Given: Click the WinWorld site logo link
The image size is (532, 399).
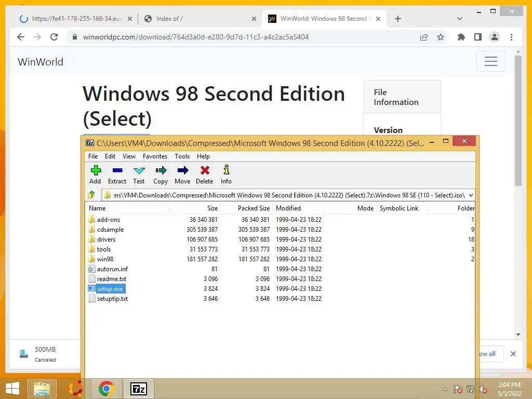Looking at the screenshot, I should point(41,62).
